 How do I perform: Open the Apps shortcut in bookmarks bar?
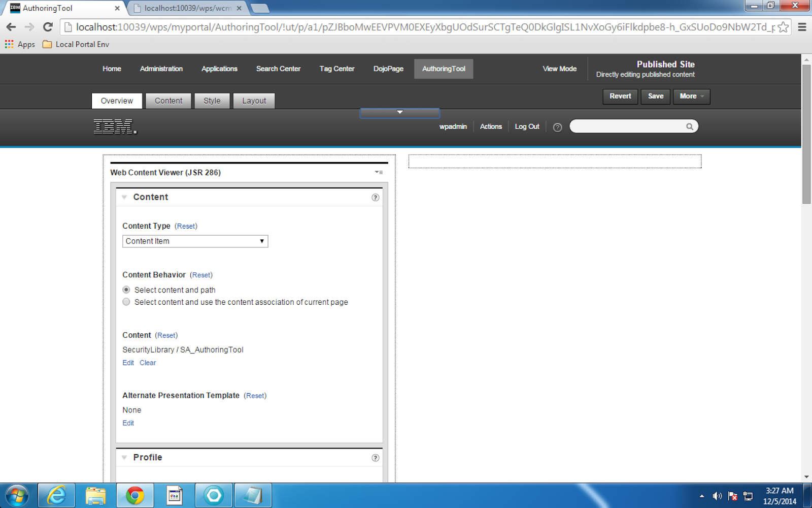tap(20, 44)
